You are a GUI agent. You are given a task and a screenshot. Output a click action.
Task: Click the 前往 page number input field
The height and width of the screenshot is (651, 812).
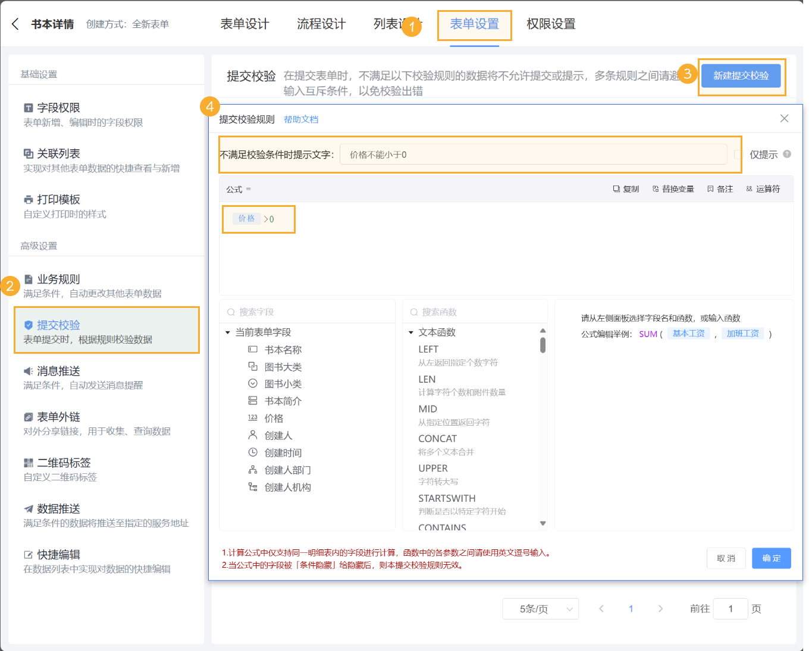click(x=731, y=608)
